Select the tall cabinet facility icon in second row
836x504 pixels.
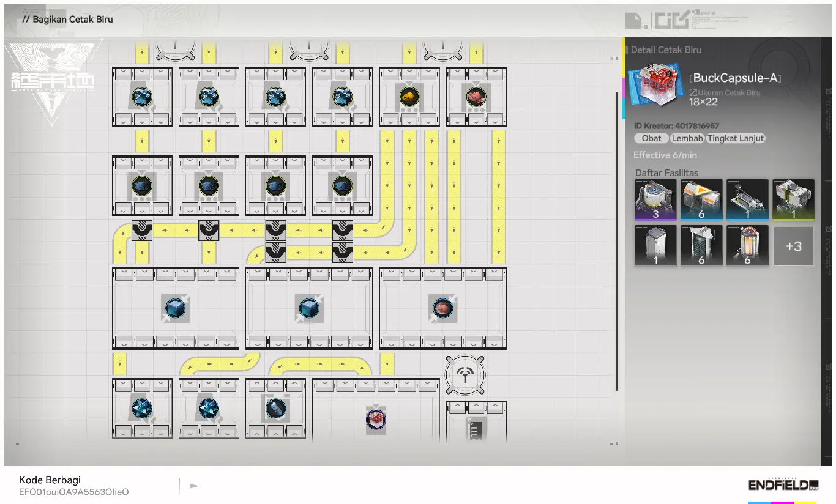point(655,245)
